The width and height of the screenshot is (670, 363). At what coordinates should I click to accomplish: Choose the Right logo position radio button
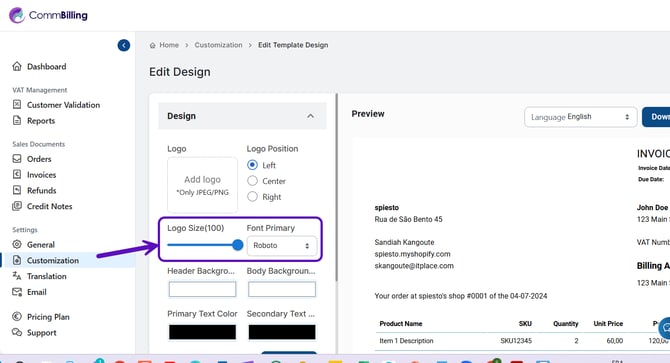click(253, 196)
